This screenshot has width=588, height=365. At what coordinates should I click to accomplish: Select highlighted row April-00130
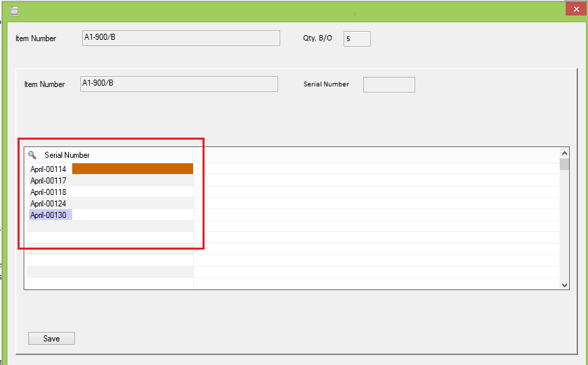[48, 215]
